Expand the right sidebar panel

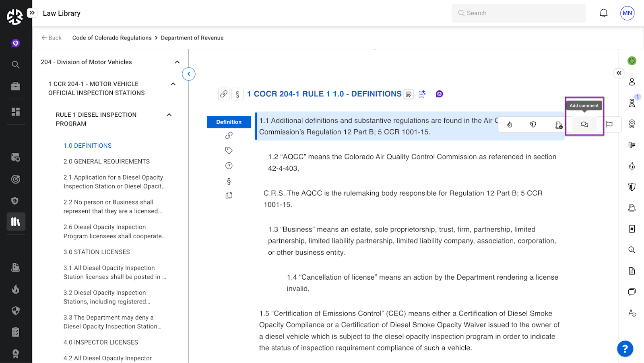click(x=619, y=73)
